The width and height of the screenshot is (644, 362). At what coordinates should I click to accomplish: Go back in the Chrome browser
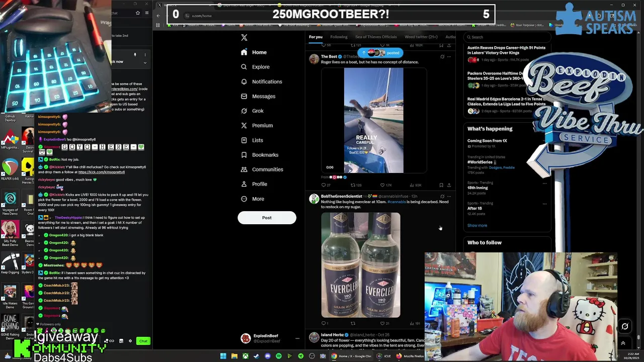click(158, 16)
